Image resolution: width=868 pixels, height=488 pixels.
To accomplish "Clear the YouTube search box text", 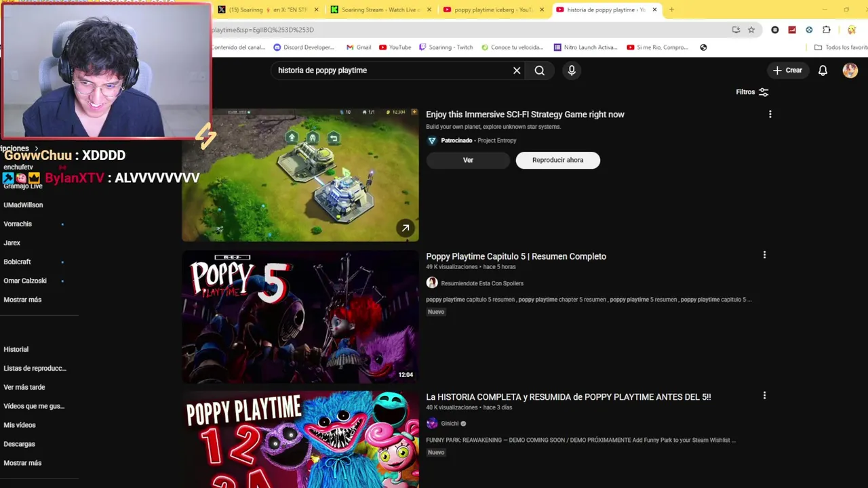I will 517,70.
